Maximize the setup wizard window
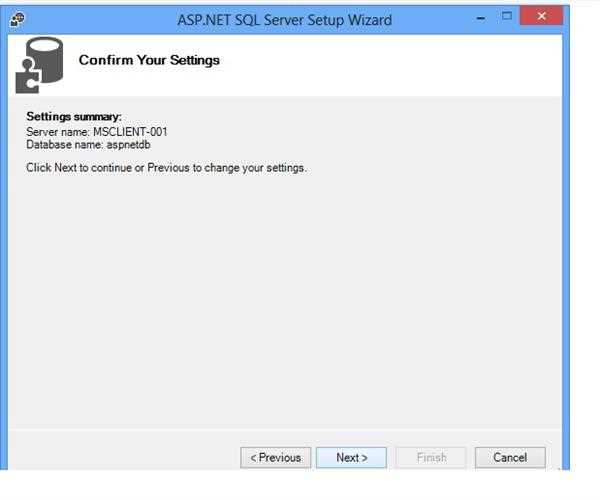The image size is (600, 500). 506,16
